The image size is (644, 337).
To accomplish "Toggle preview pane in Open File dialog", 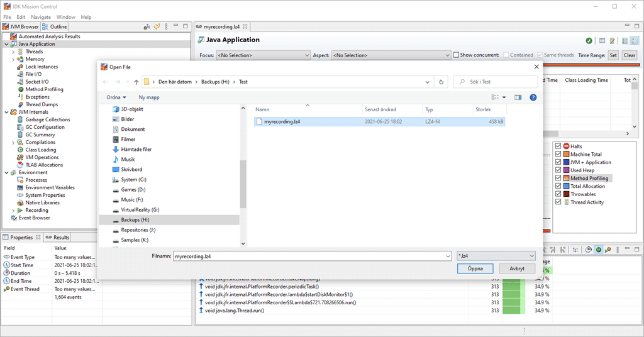I will coord(518,97).
